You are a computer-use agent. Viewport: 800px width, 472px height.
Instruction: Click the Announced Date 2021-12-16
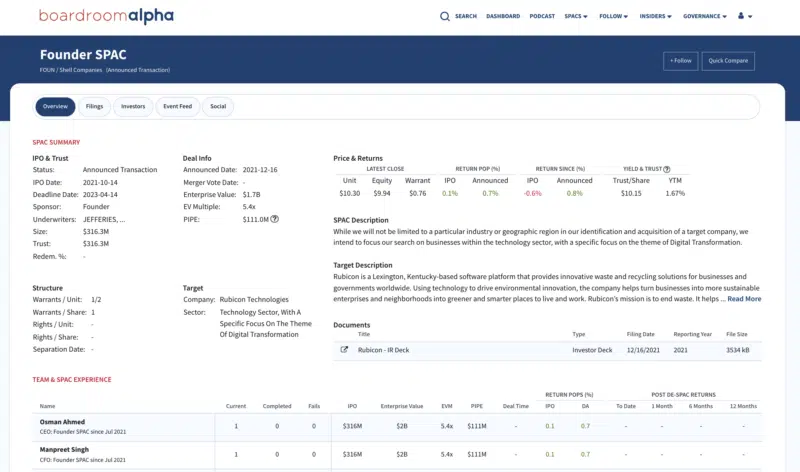260,169
